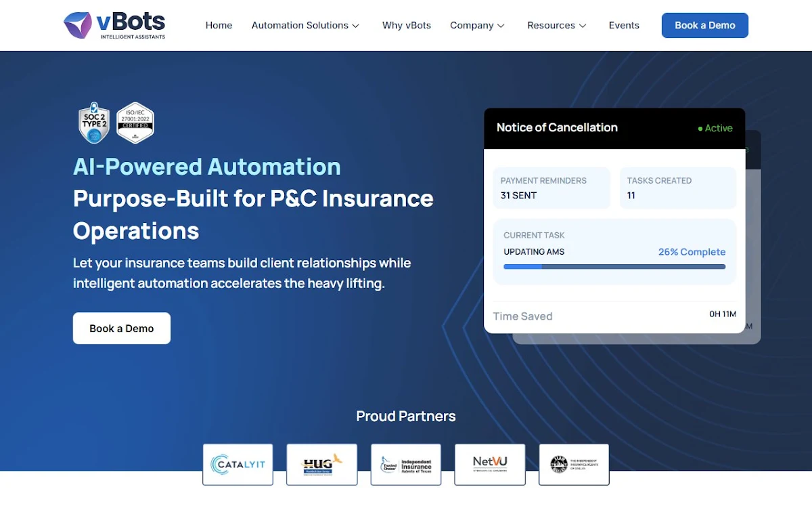Open the Why vBots page
The height and width of the screenshot is (508, 812).
tap(407, 25)
